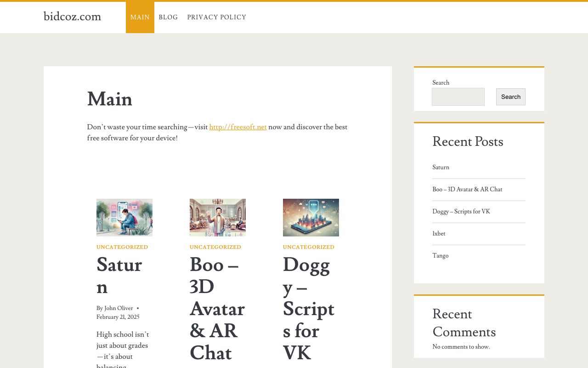Image resolution: width=588 pixels, height=368 pixels.
Task: Open Doggy – Scripts for VK recent post
Action: pos(461,212)
